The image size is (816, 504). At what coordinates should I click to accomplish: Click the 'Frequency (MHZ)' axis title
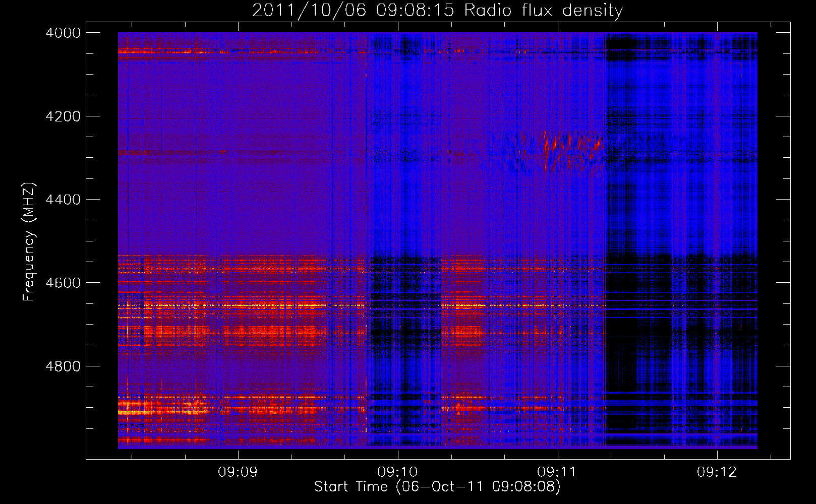click(x=29, y=242)
